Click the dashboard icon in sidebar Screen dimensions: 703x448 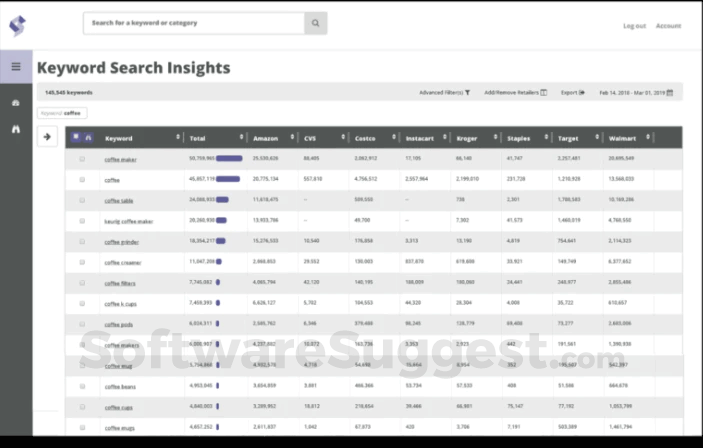15,103
